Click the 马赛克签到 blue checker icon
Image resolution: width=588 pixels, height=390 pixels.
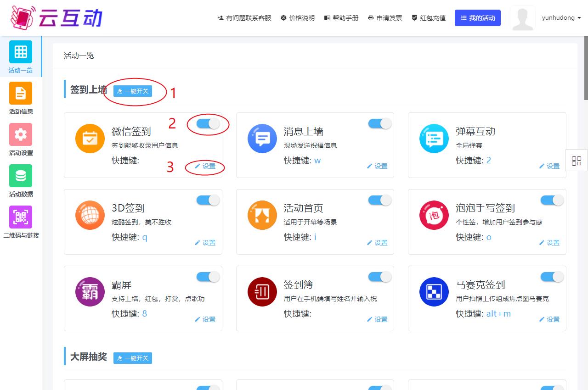tap(434, 292)
